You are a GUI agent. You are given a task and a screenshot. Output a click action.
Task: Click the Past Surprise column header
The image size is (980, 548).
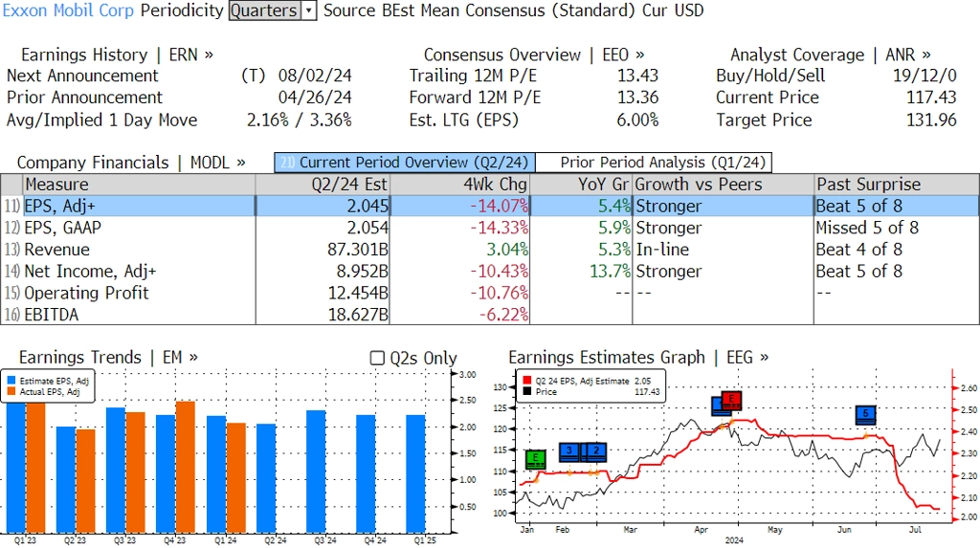(x=896, y=185)
